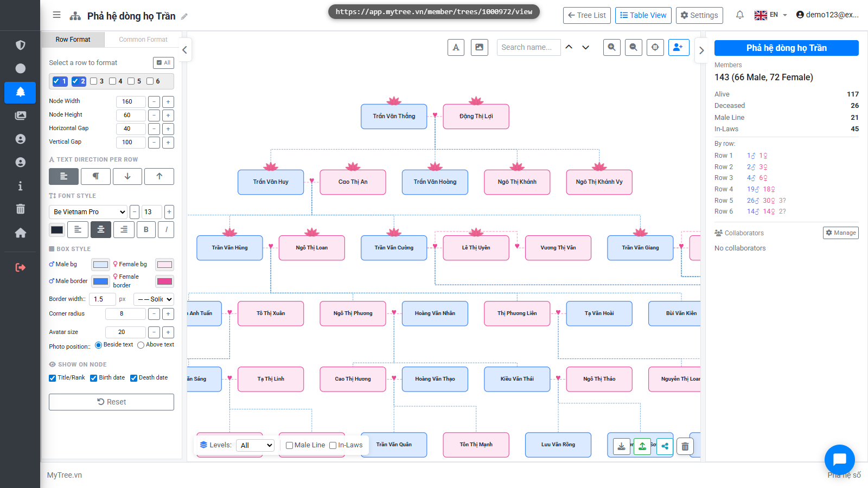Decrease the Vertical Gap value
The image size is (868, 488).
tap(154, 143)
